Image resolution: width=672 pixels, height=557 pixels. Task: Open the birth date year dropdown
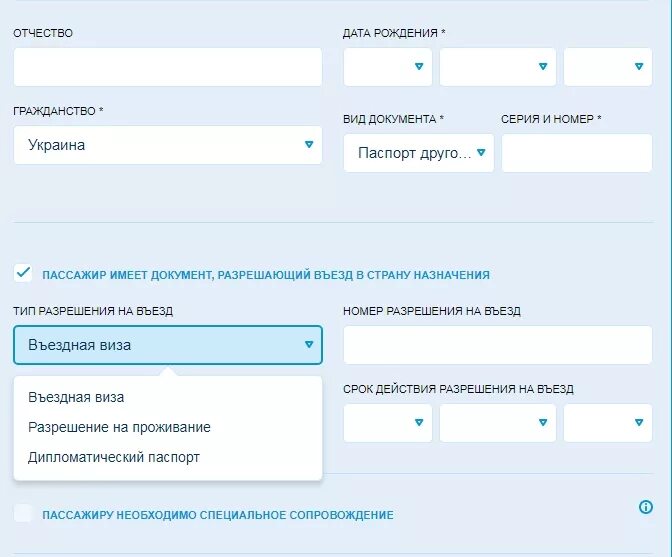click(x=608, y=67)
